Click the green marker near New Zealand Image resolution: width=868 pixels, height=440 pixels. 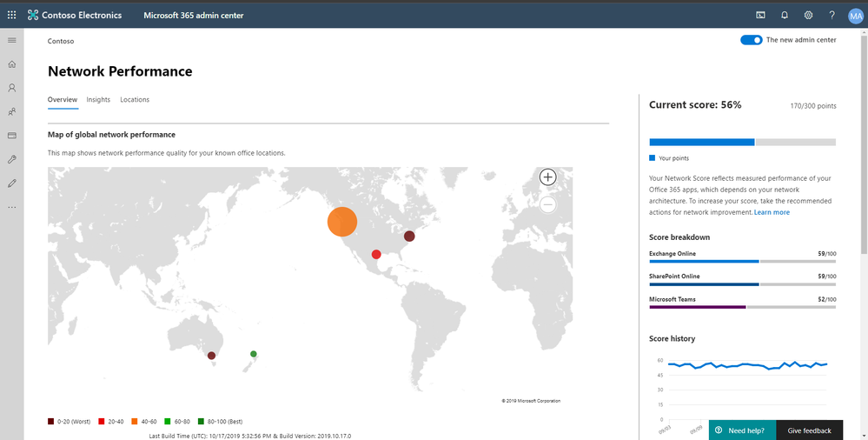tap(254, 354)
